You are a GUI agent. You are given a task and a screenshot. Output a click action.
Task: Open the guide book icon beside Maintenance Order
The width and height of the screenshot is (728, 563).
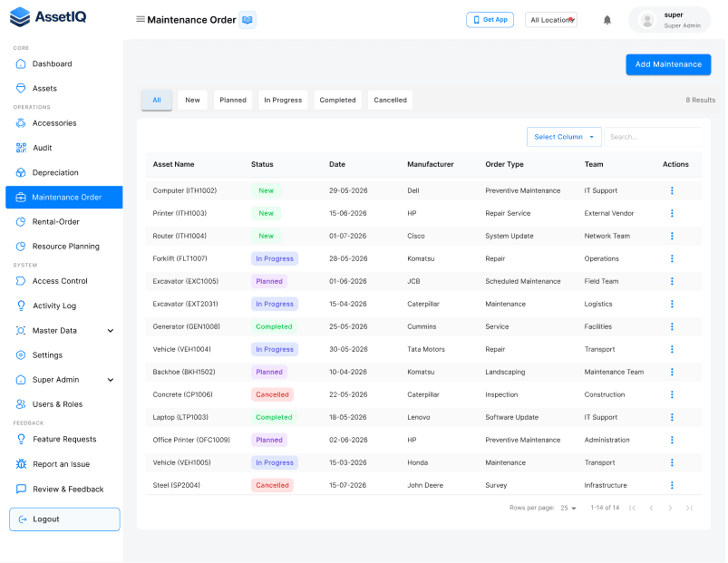click(248, 20)
